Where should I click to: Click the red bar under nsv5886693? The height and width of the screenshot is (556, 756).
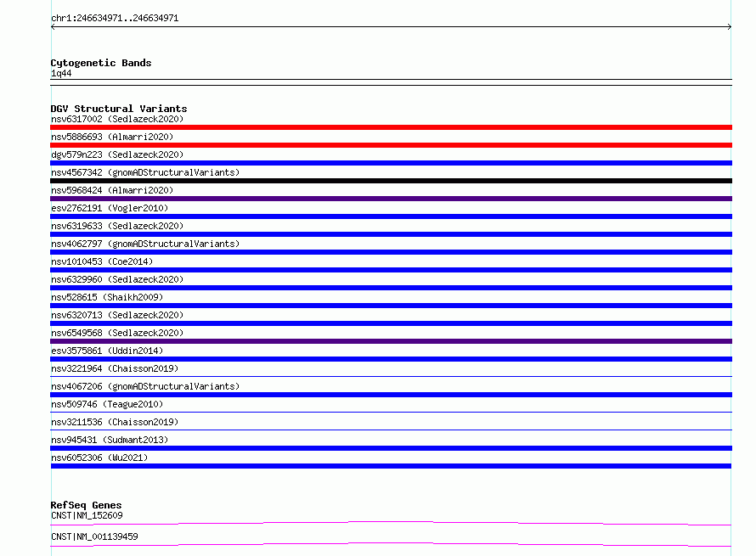(x=391, y=145)
